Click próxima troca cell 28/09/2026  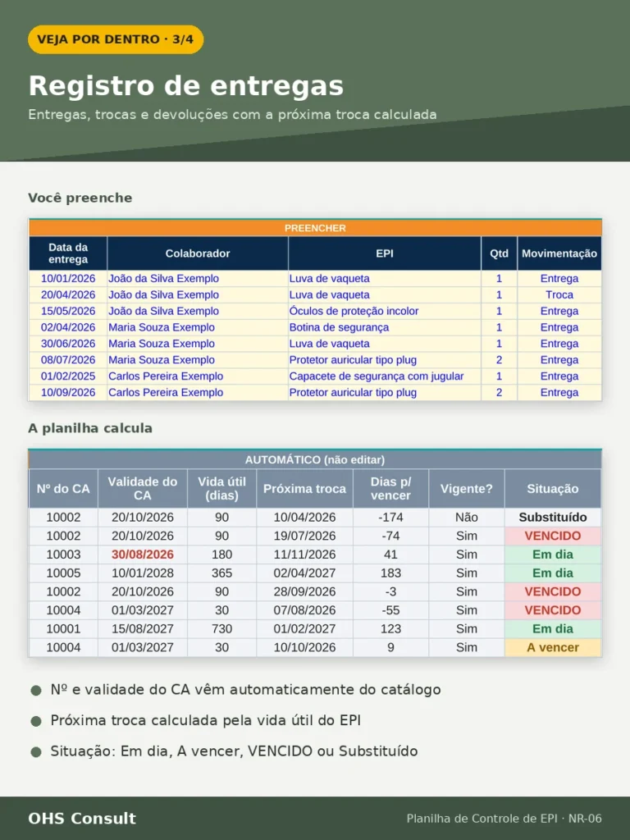pos(305,591)
